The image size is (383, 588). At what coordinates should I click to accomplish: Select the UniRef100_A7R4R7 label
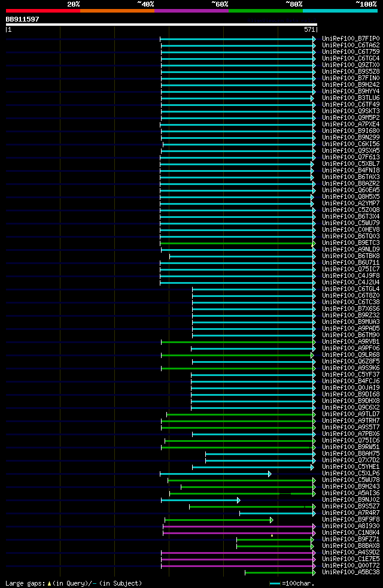(351, 513)
